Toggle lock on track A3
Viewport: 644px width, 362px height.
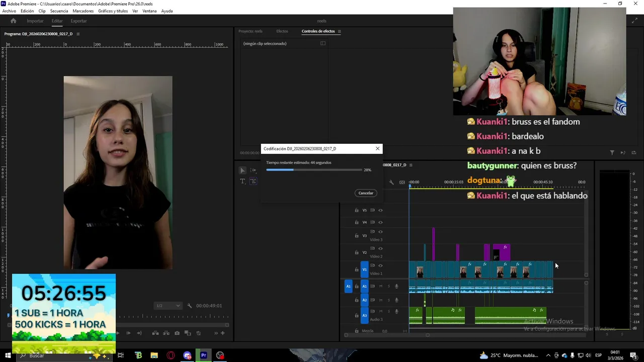click(357, 315)
